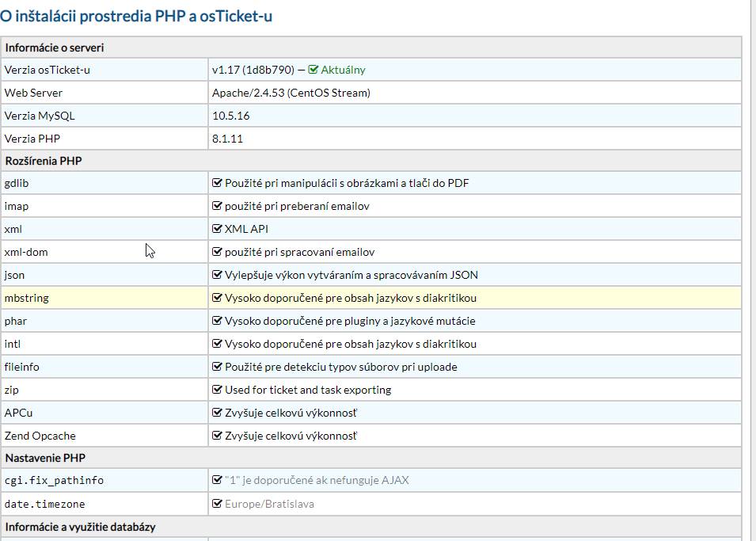
Task: Click the check icon in the APCu row
Action: click(x=217, y=413)
